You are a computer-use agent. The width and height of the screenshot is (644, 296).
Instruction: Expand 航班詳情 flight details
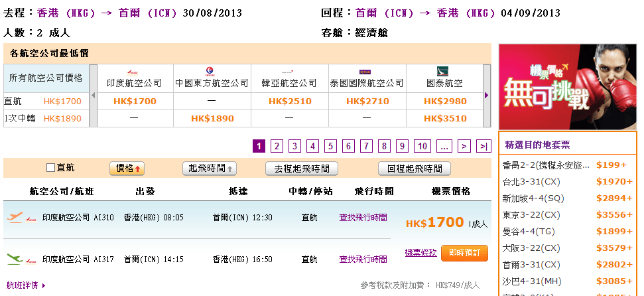pyautogui.click(x=27, y=285)
